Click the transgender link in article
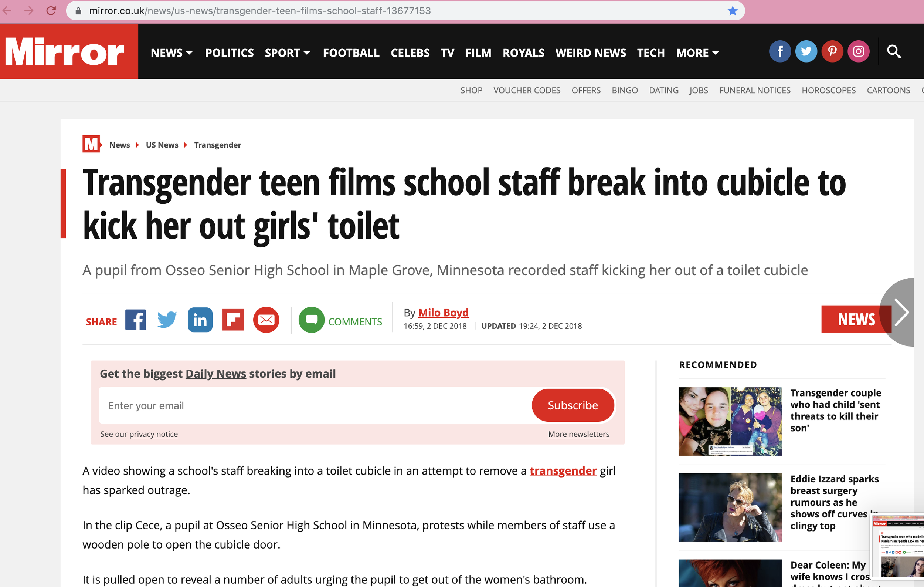 [563, 471]
